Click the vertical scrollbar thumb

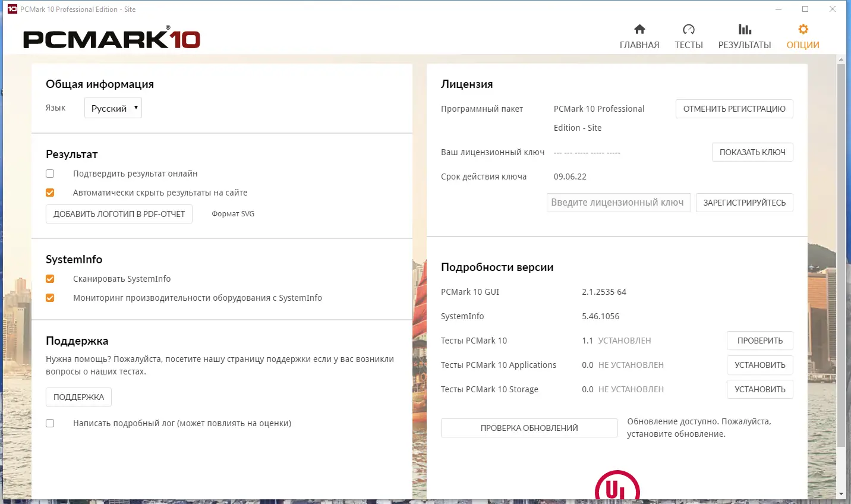click(x=841, y=256)
